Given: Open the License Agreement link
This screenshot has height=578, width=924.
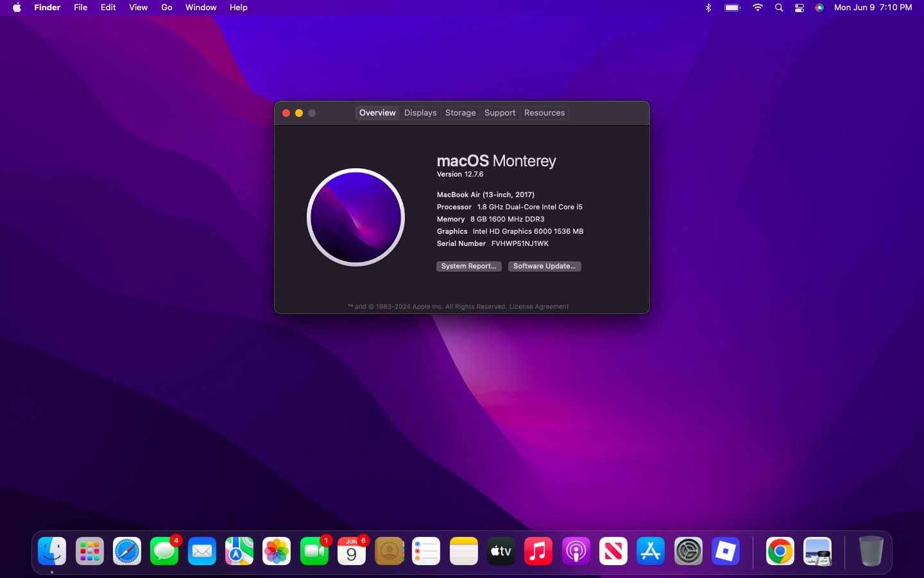Looking at the screenshot, I should 539,307.
